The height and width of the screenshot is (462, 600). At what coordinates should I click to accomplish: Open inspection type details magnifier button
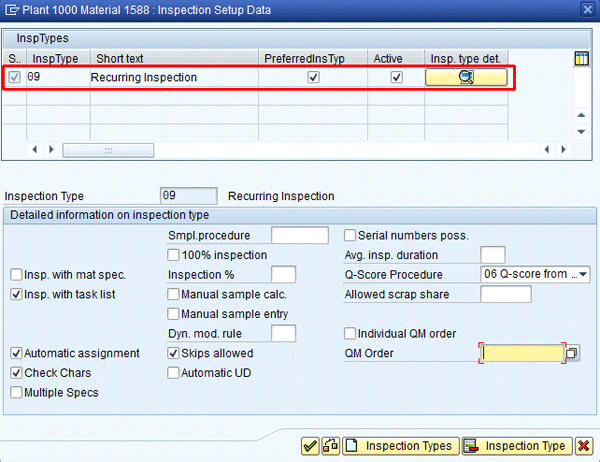[x=465, y=77]
